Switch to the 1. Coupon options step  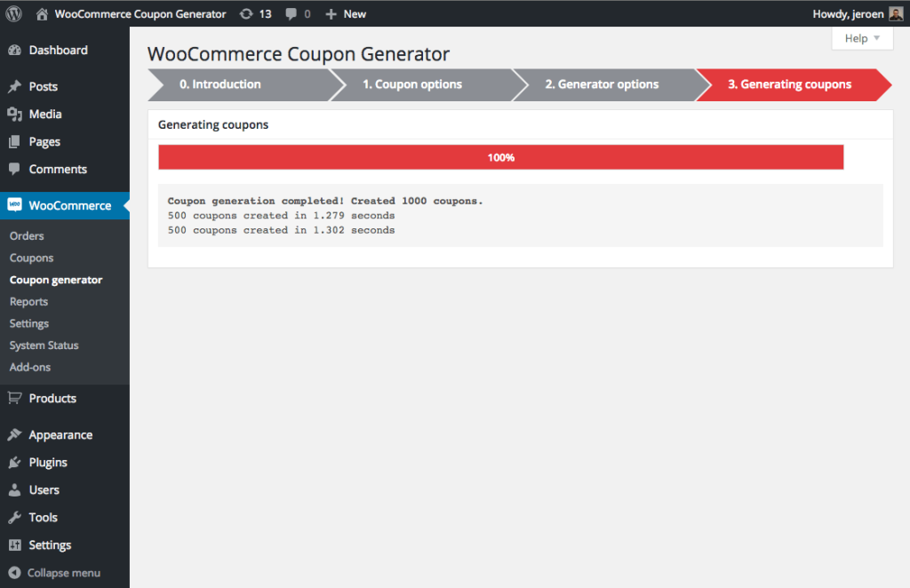[x=412, y=84]
